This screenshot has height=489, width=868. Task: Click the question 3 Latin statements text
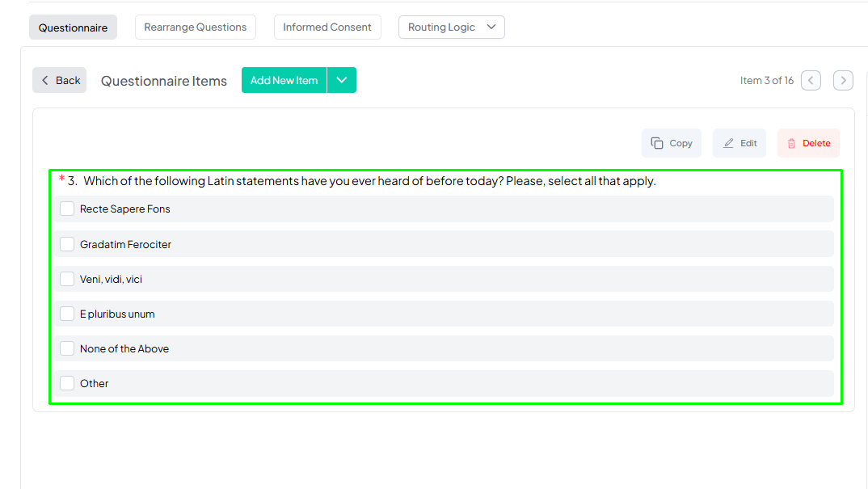(369, 181)
